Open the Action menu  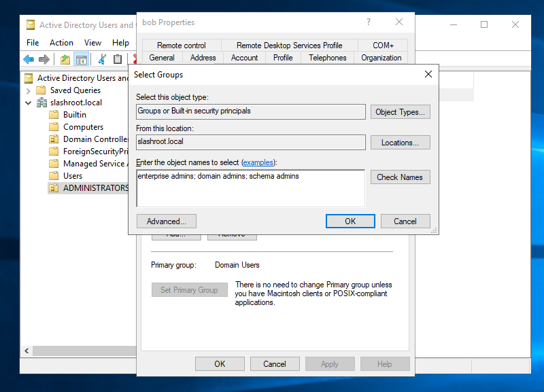click(61, 43)
